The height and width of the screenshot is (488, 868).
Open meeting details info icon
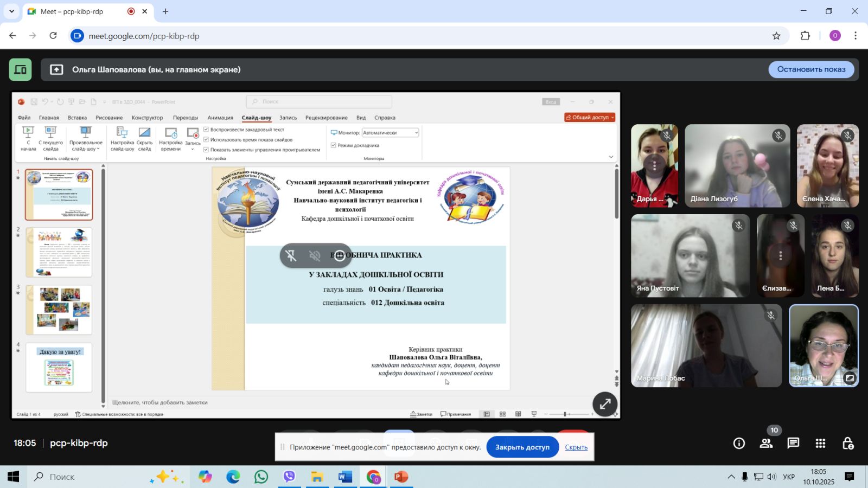tap(739, 444)
